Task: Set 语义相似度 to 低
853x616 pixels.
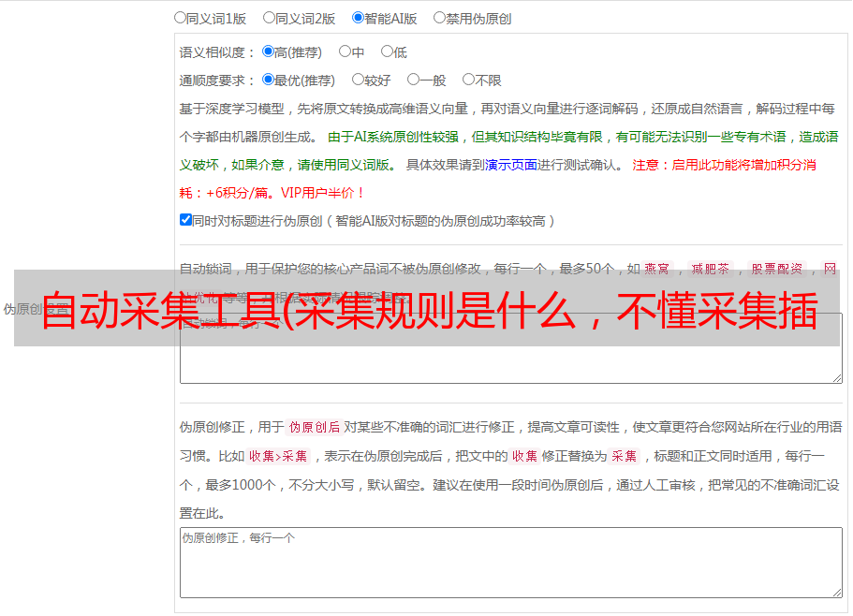Action: click(x=387, y=51)
